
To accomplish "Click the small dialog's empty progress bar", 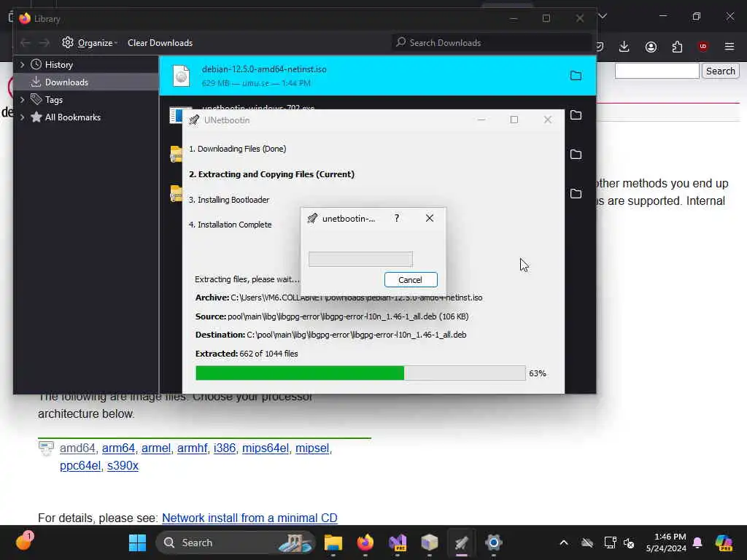I will click(x=360, y=259).
